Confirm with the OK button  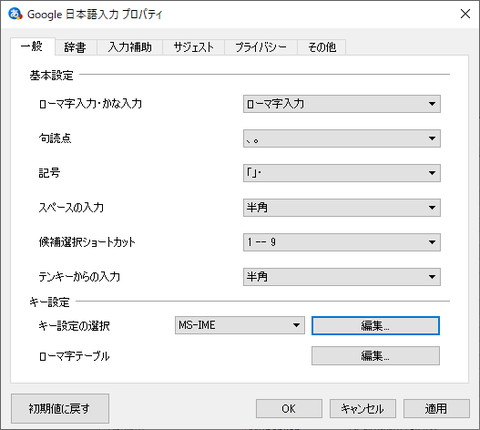point(289,409)
